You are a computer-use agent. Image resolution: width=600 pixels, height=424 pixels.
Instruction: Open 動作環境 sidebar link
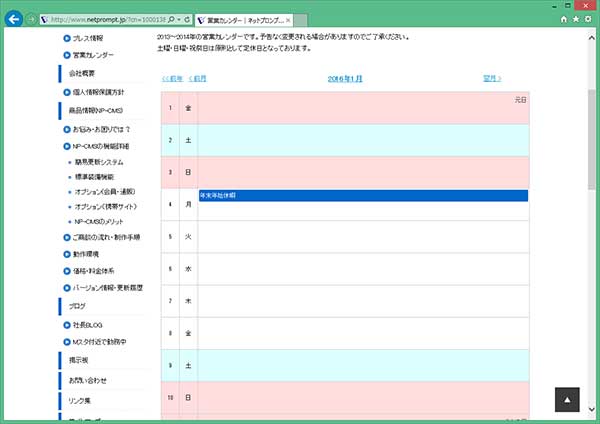pos(86,254)
